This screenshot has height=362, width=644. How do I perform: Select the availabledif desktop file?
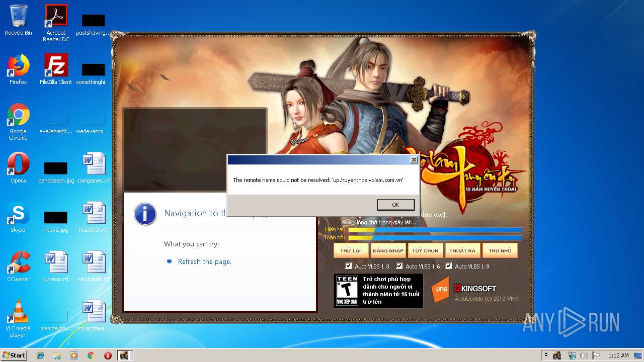56,124
